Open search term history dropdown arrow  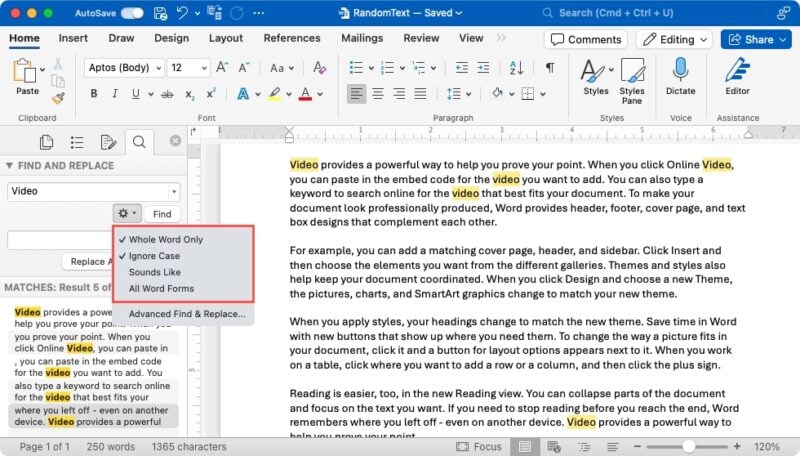(174, 192)
